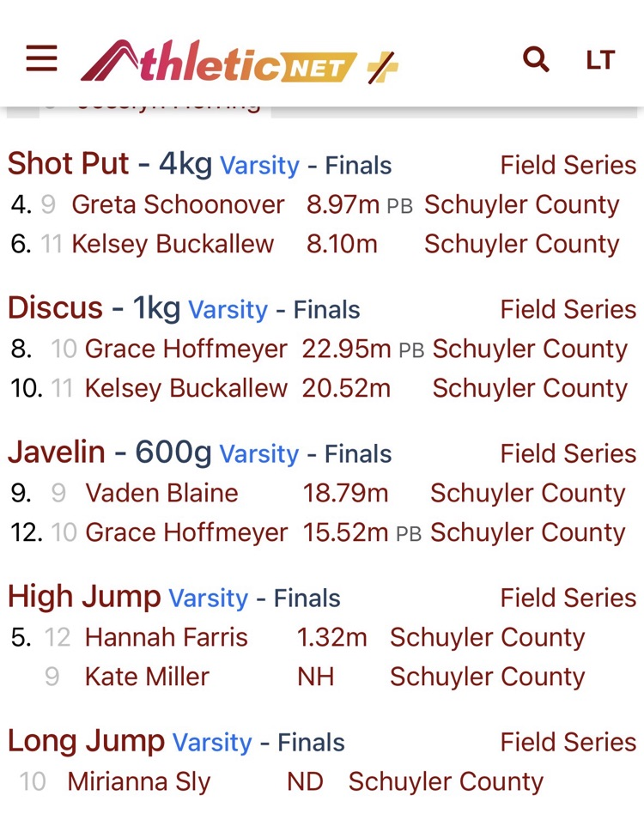Image resolution: width=644 pixels, height=814 pixels.
Task: Open the Shot Put - 4kg event
Action: click(110, 164)
